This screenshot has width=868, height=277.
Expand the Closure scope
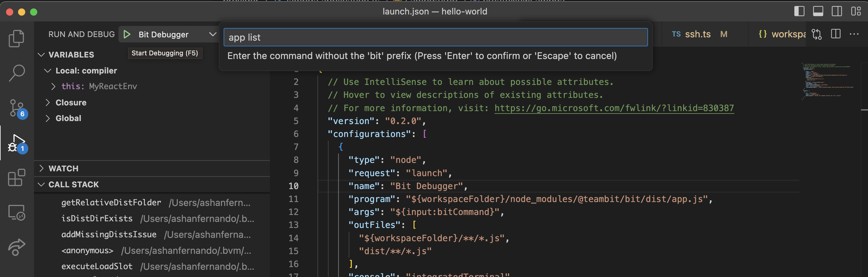[47, 103]
